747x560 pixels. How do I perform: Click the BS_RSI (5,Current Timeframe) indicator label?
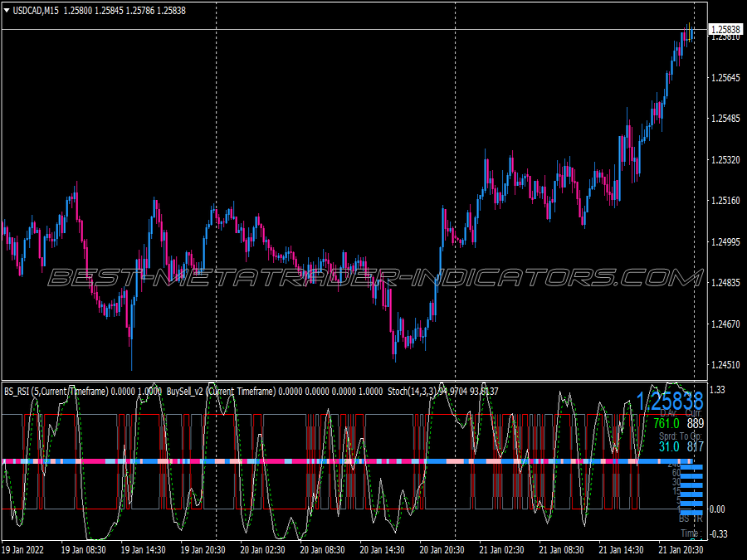(x=56, y=392)
